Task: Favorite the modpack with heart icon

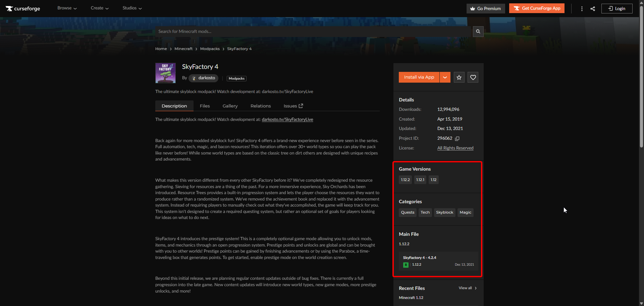Action: 473,78
